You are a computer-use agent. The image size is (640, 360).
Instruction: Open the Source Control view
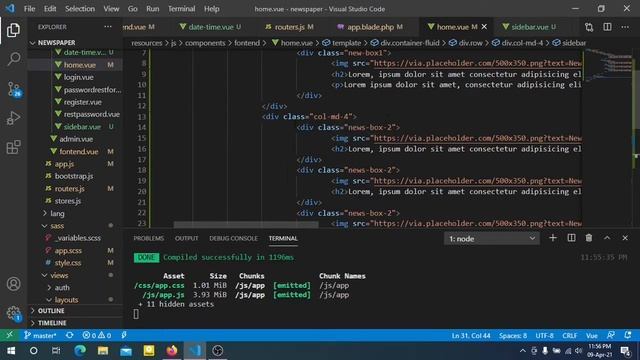13,89
